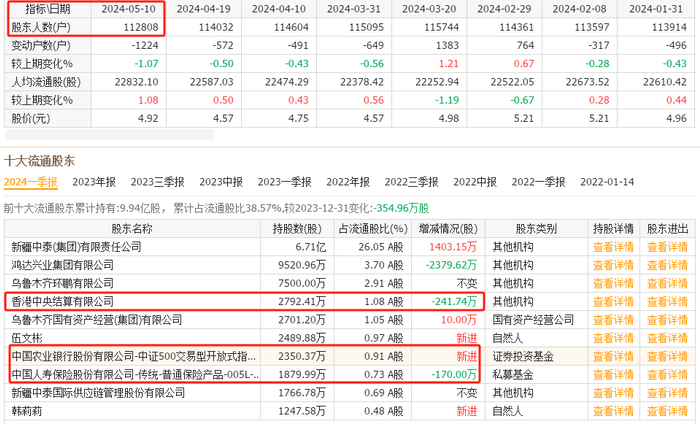Open the 2022三季报 tab

click(x=412, y=182)
